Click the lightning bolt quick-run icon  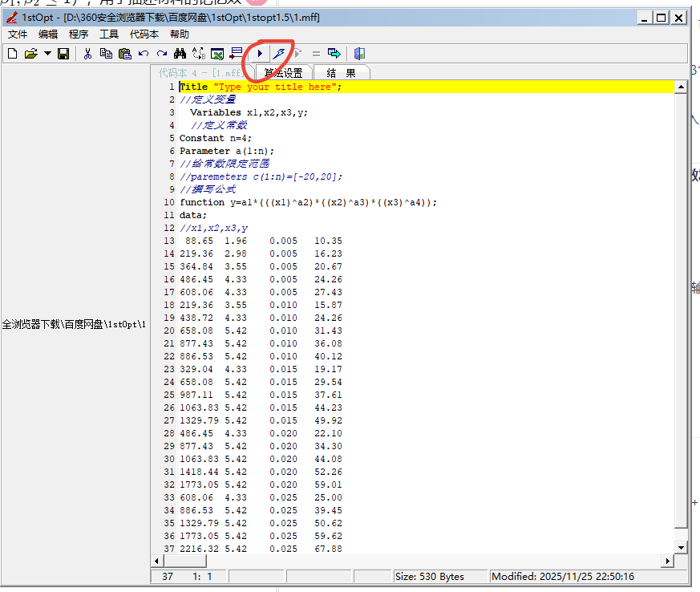[x=278, y=54]
